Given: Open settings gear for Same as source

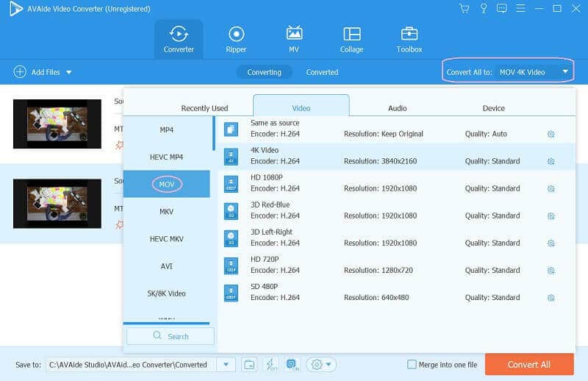Looking at the screenshot, I should (551, 134).
